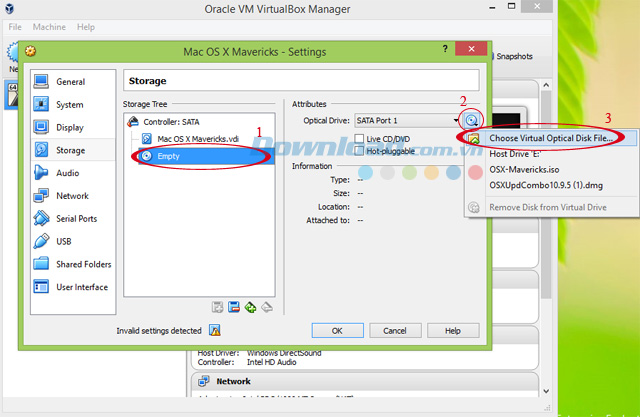640x417 pixels.
Task: Click the scroll down arrow in Manager window
Action: pos(546,391)
